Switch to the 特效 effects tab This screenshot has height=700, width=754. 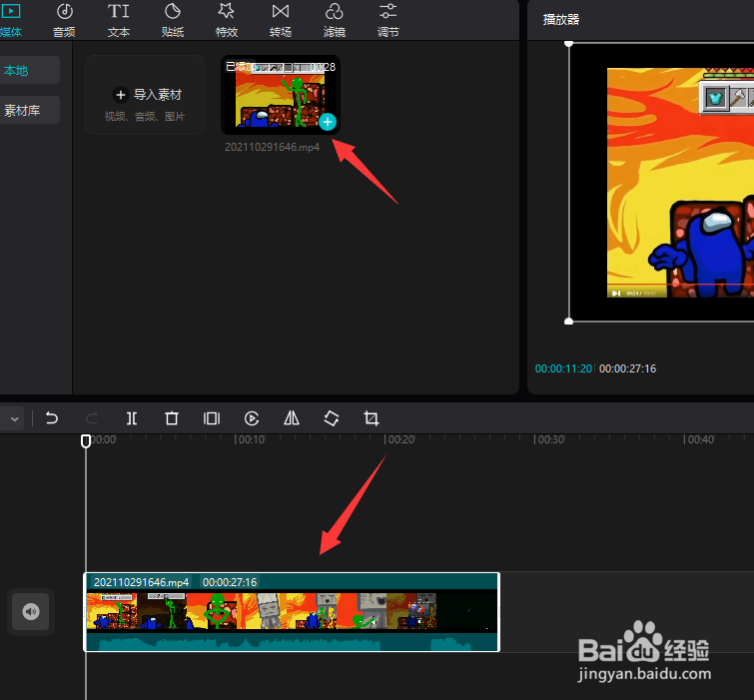pos(227,20)
